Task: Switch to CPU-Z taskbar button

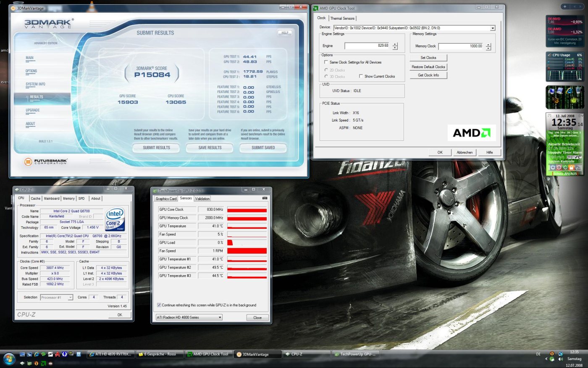Action: click(x=307, y=355)
